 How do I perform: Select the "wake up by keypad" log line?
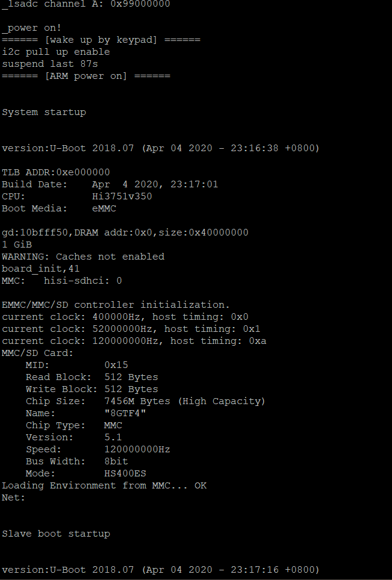tap(101, 40)
